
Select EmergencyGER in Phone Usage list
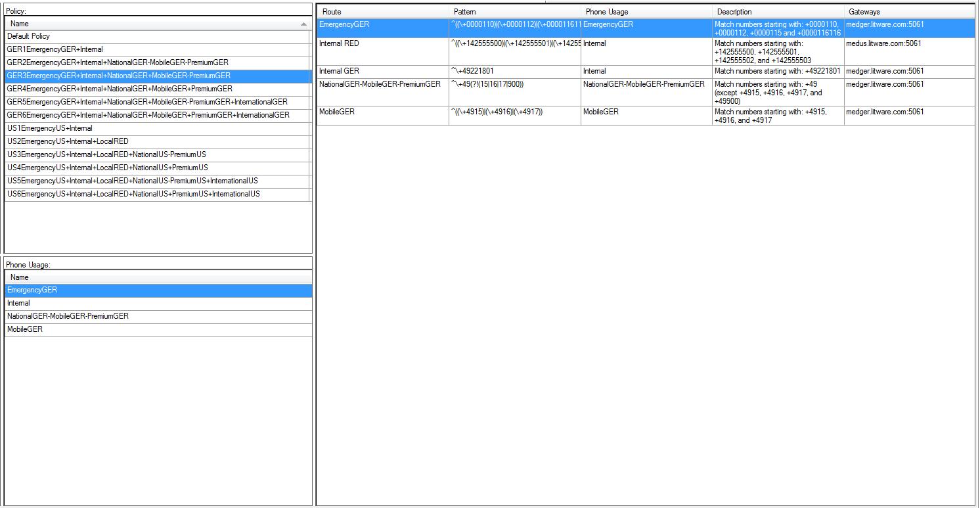click(x=158, y=290)
